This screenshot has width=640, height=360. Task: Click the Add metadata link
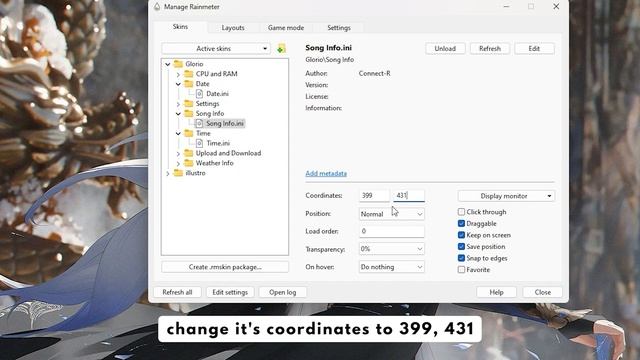(326, 173)
